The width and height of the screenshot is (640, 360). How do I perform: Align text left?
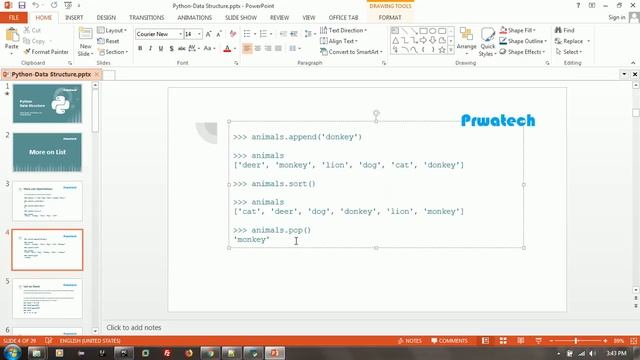[247, 49]
